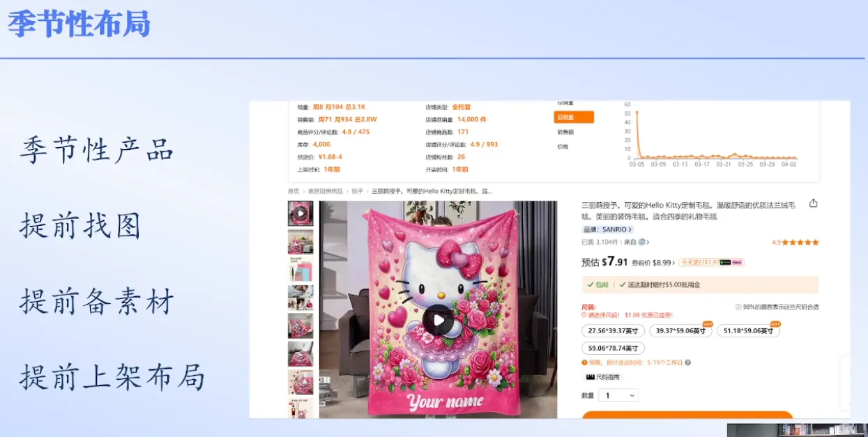Play the product video on main image
868x437 pixels.
tap(438, 320)
